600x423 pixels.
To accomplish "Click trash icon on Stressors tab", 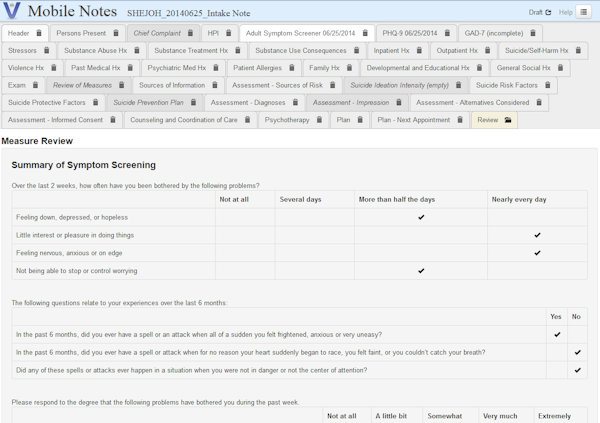I will click(46, 50).
